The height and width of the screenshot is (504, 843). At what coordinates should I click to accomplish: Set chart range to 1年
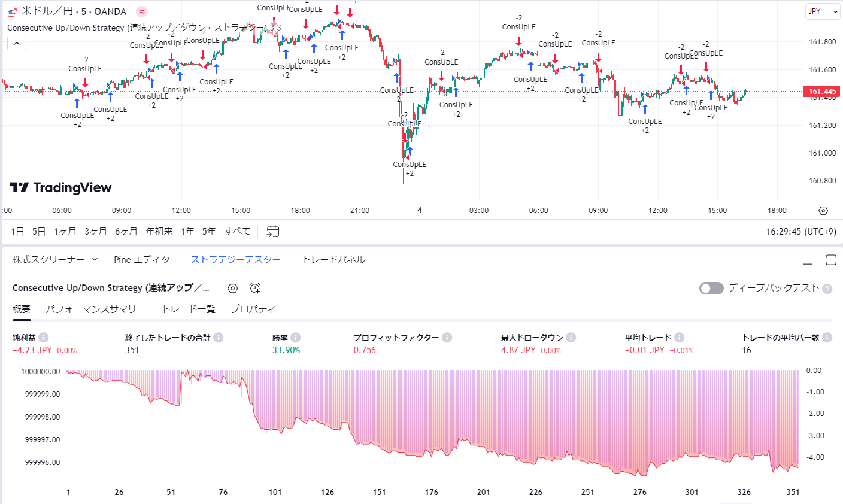click(187, 232)
